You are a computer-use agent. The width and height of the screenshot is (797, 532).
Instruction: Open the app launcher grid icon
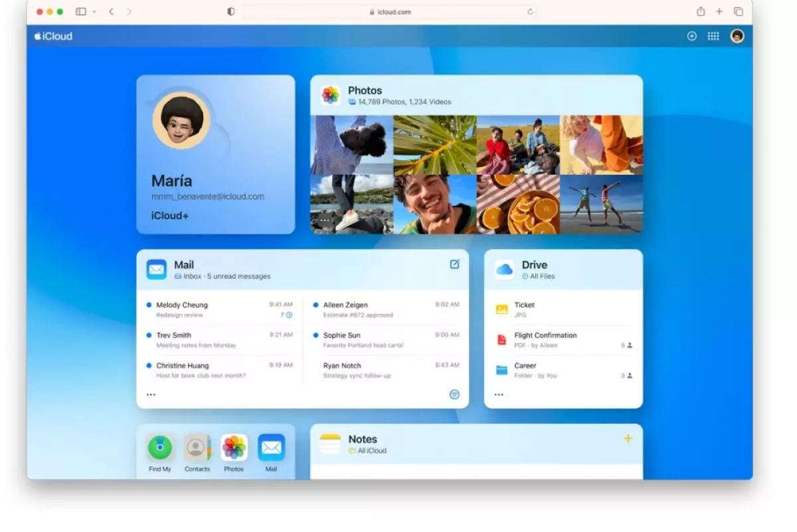(x=713, y=37)
